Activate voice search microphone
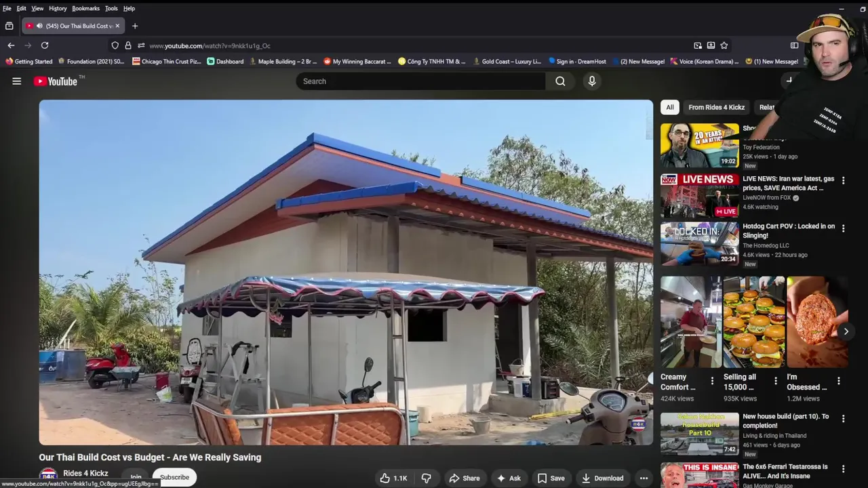This screenshot has width=868, height=488. tap(592, 81)
